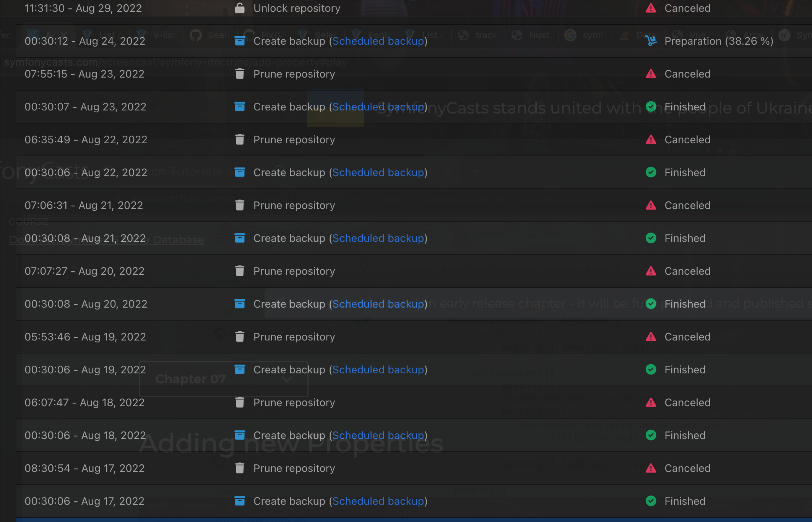The height and width of the screenshot is (522, 812).
Task: Click Finished status for Aug 21 backup
Action: point(685,238)
